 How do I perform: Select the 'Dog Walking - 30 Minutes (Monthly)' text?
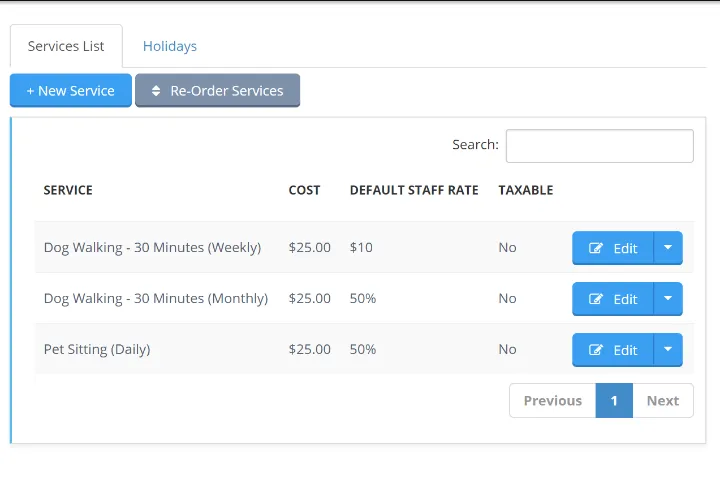(x=156, y=299)
